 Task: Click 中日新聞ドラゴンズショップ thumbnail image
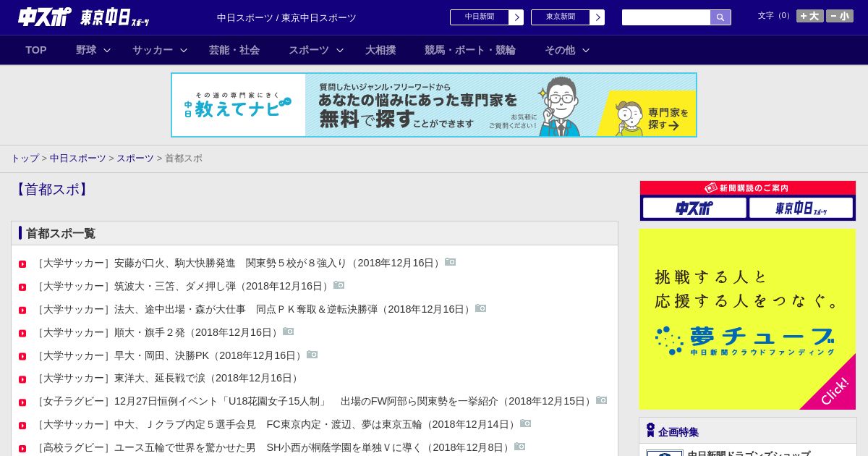click(664, 453)
